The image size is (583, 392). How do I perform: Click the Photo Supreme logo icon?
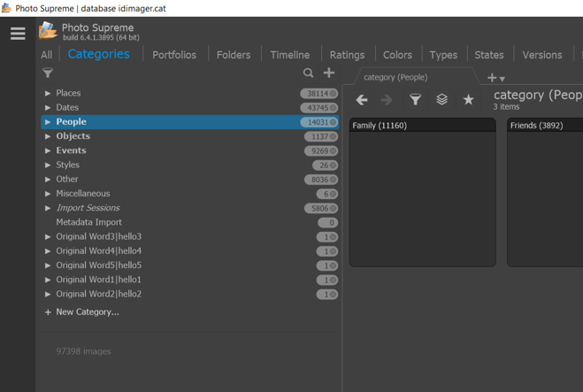49,31
